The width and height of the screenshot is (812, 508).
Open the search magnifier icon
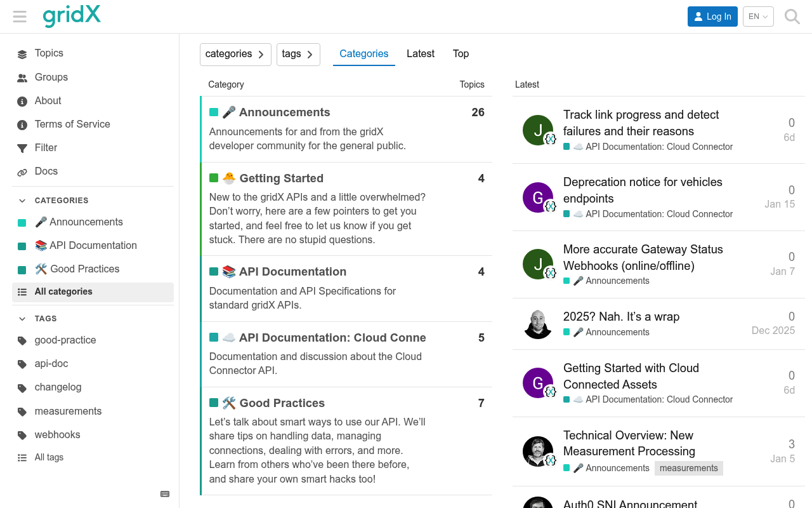click(x=792, y=17)
